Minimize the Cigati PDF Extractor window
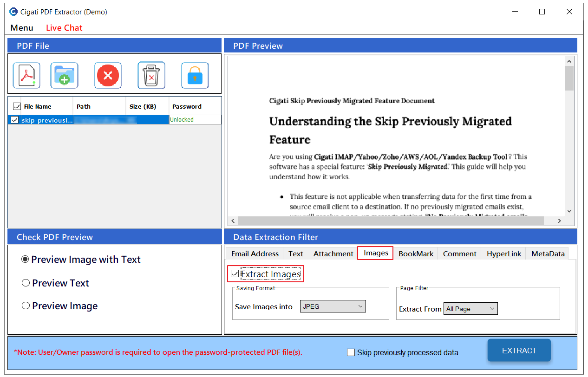This screenshot has height=377, width=588. pos(515,12)
